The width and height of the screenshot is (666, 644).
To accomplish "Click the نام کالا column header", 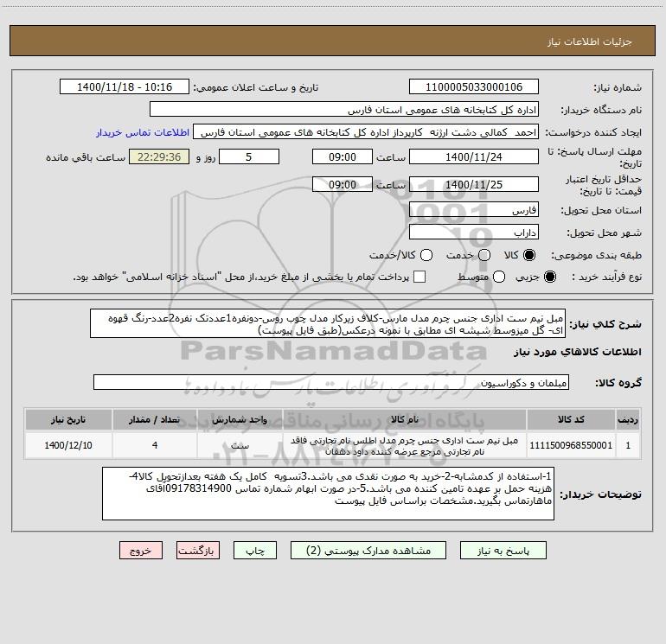I will 405,419.
